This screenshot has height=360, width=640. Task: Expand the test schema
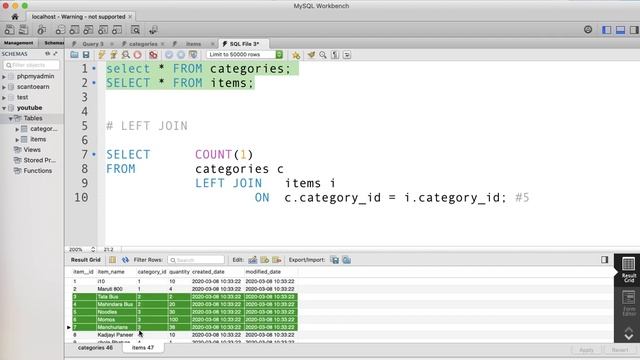click(4, 98)
